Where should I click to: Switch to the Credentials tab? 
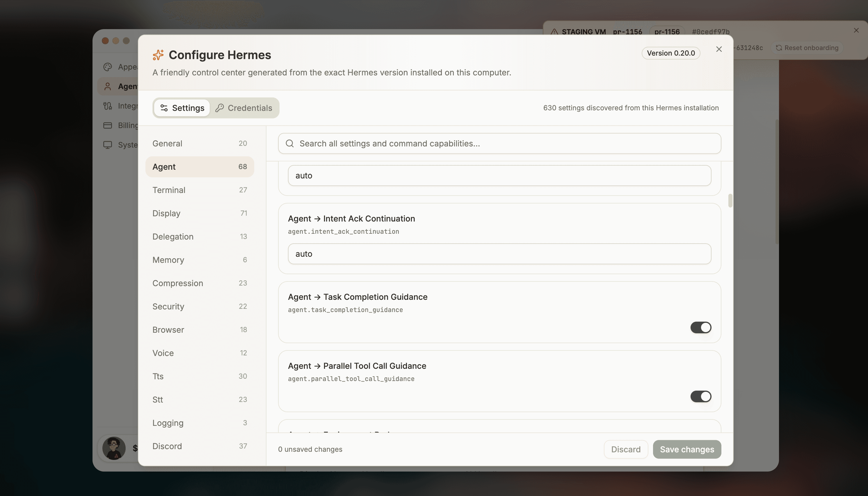click(244, 108)
